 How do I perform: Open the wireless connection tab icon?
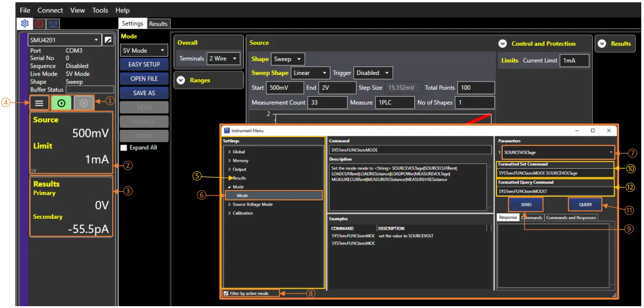tap(53, 24)
